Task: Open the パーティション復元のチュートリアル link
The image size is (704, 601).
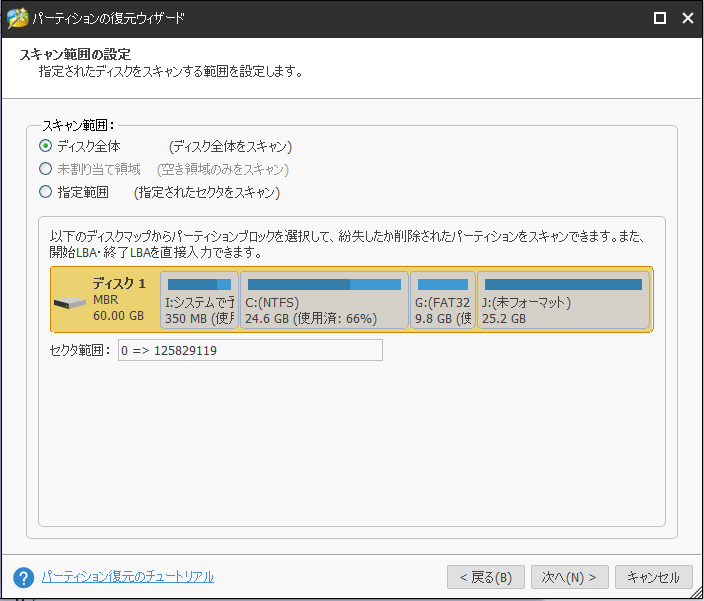Action: pyautogui.click(x=127, y=577)
